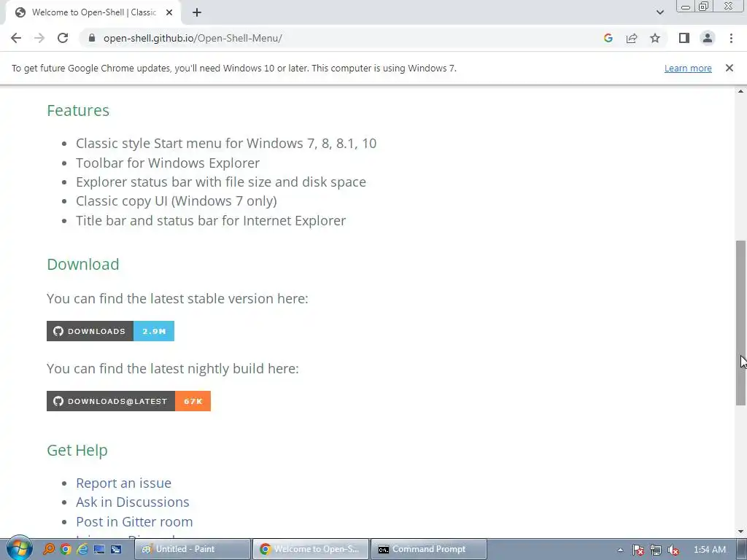
Task: Click the Features heading
Action: point(78,111)
